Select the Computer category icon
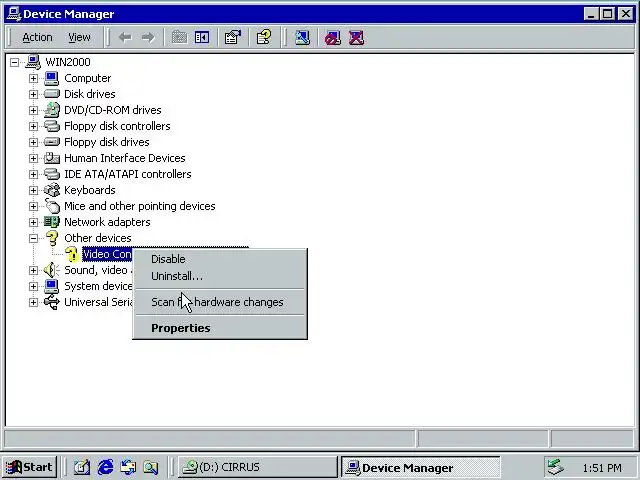The height and width of the screenshot is (480, 640). click(x=51, y=78)
